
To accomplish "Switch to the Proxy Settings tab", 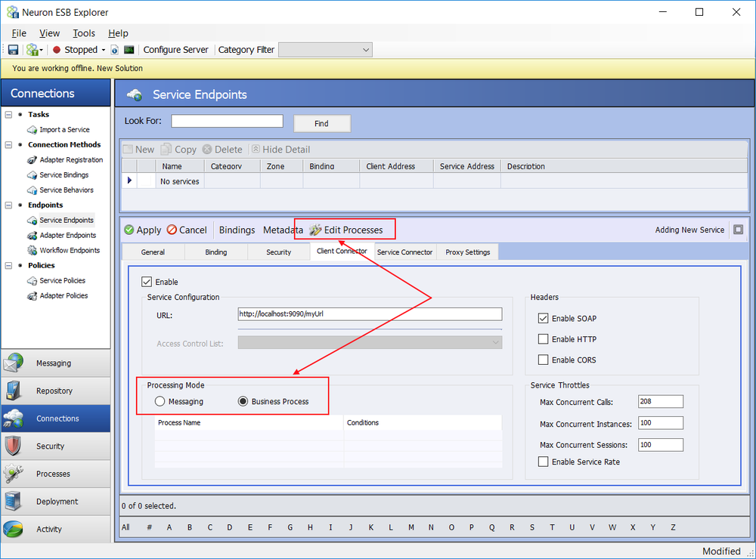I will [468, 252].
